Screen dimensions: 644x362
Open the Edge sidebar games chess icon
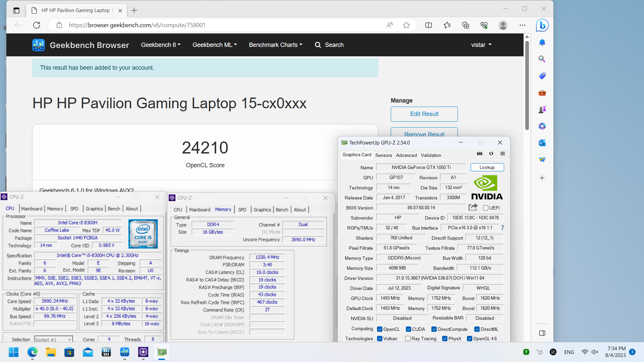click(x=542, y=109)
